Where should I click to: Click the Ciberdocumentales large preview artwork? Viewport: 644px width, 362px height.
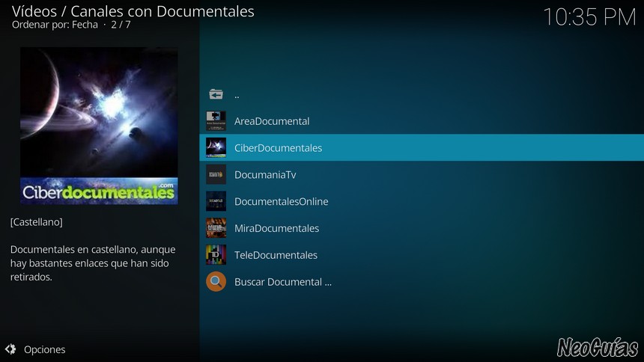point(99,126)
